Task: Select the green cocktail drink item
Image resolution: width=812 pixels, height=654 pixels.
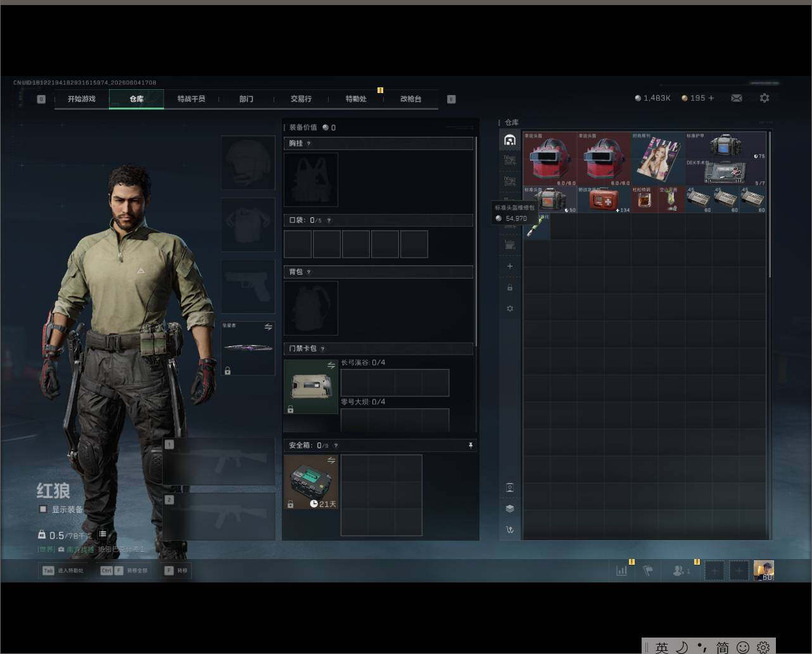Action: [672, 199]
